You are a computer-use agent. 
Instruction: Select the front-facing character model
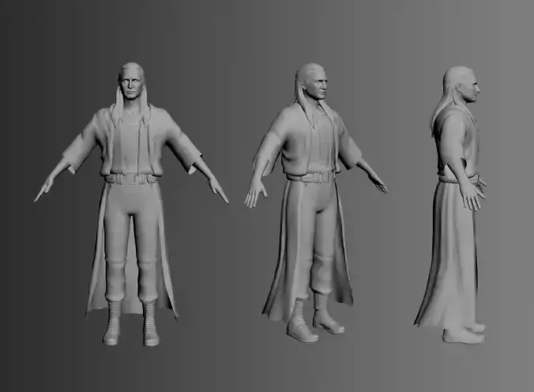coord(132,205)
